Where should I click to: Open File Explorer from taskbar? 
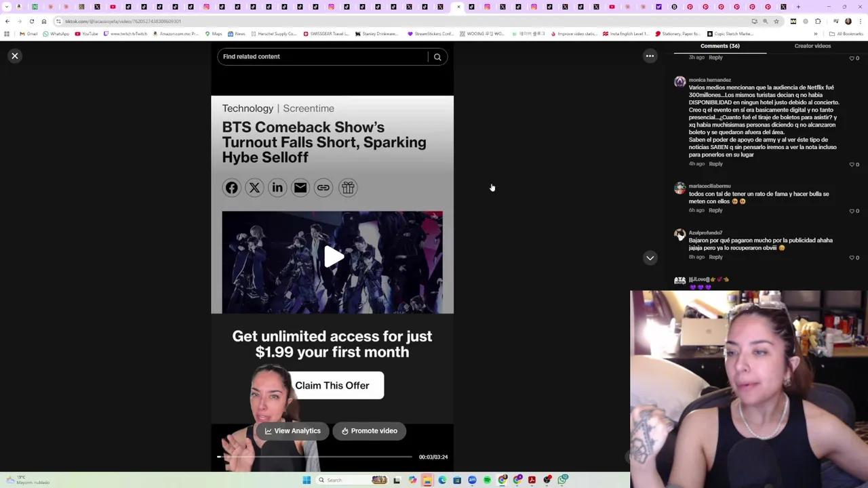(427, 480)
